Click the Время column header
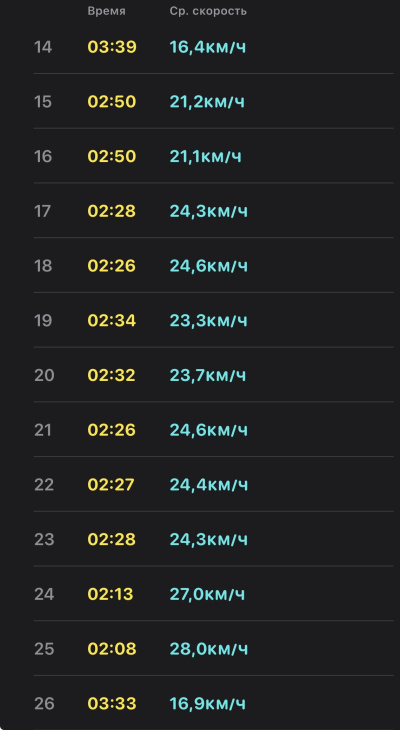The height and width of the screenshot is (730, 400). point(107,11)
